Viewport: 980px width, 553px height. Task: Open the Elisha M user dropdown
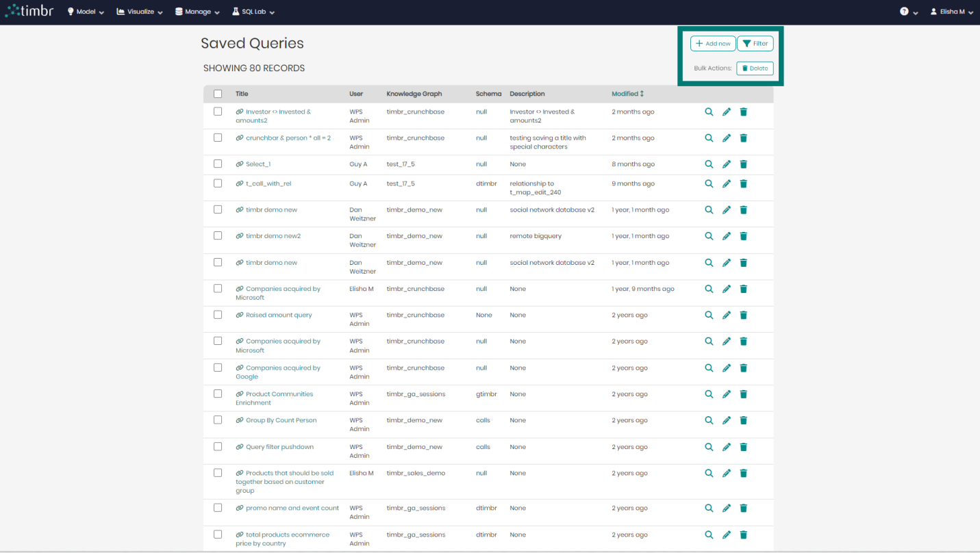(951, 12)
